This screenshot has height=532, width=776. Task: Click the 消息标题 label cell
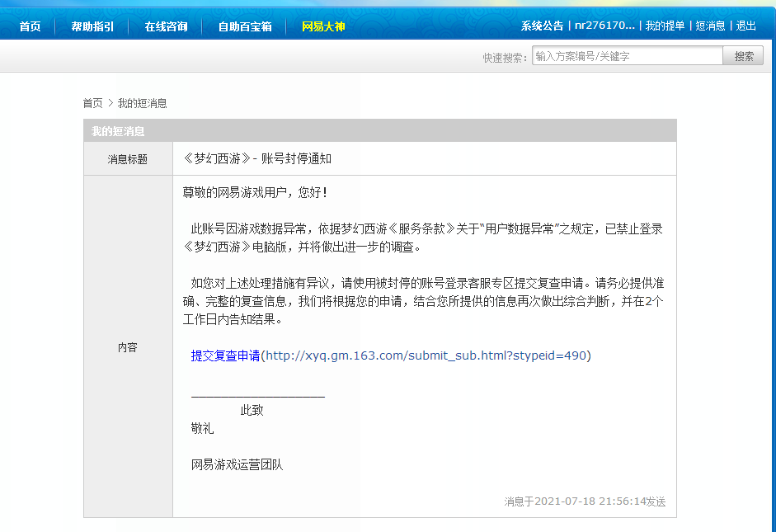(128, 159)
